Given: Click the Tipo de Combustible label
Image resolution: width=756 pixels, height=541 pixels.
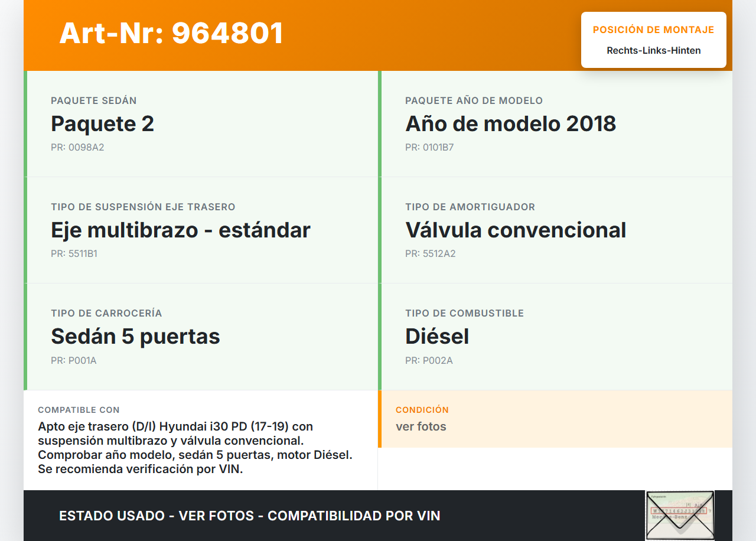Looking at the screenshot, I should click(464, 314).
